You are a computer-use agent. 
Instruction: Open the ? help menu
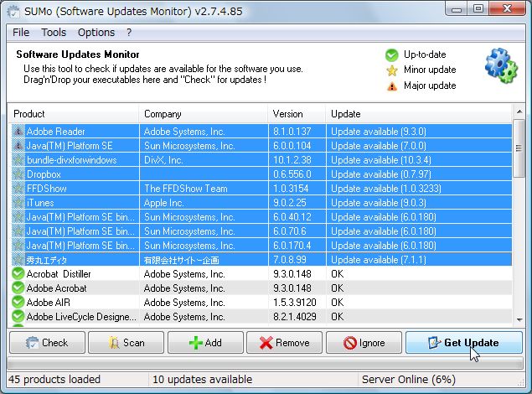point(129,32)
